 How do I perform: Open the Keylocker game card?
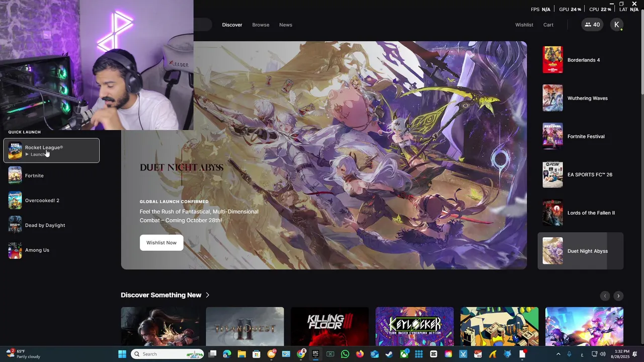click(x=415, y=327)
